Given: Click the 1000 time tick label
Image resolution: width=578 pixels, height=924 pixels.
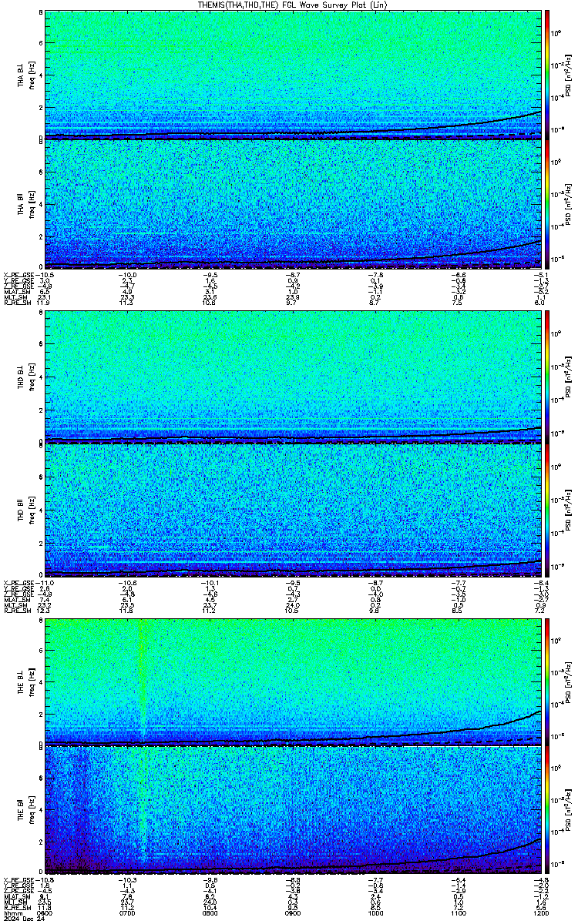Looking at the screenshot, I should 376,913.
